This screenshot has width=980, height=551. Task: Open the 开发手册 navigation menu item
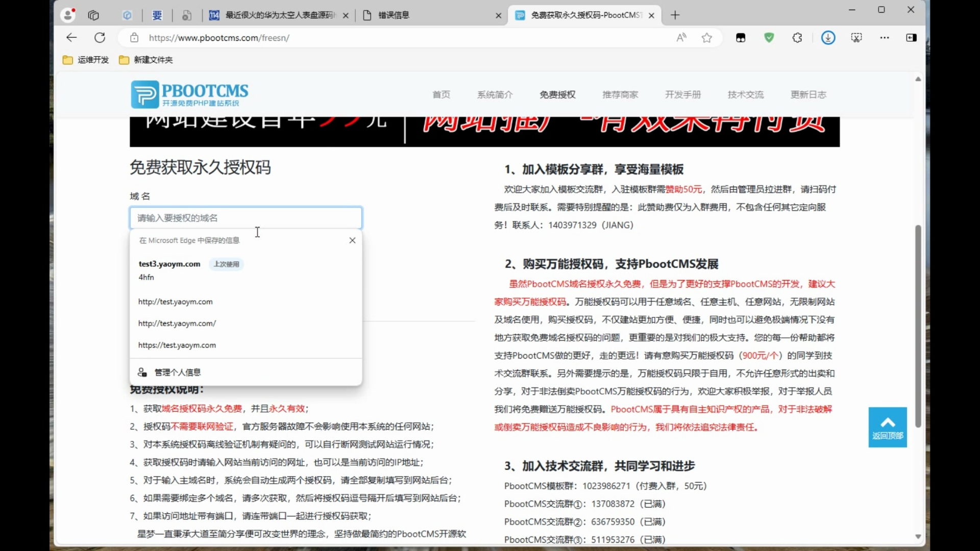pos(682,94)
